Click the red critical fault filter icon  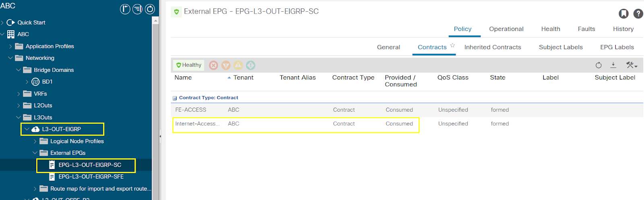(x=214, y=65)
